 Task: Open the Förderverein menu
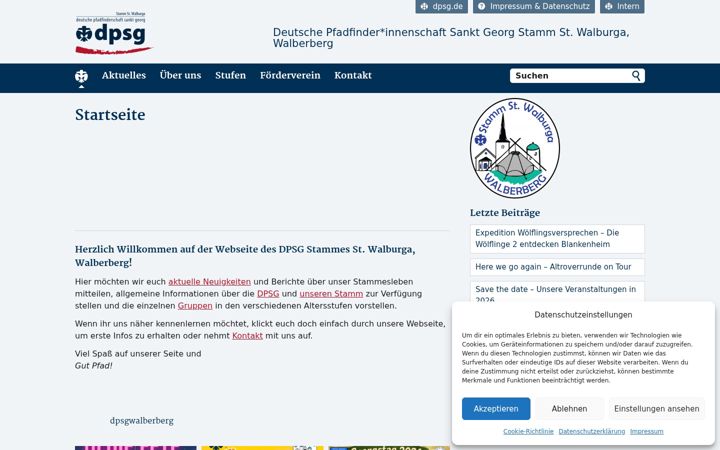[290, 75]
